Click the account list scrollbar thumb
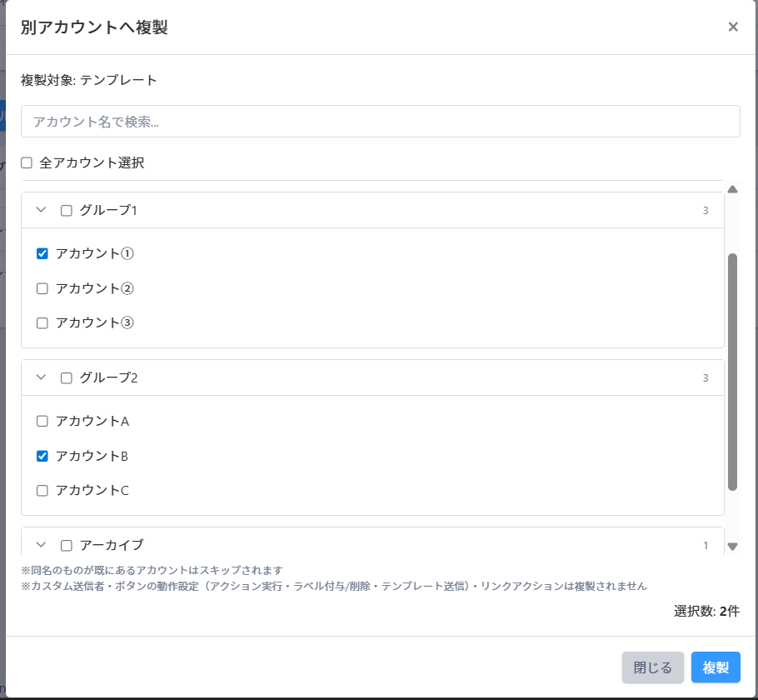The height and width of the screenshot is (700, 758). pyautogui.click(x=733, y=371)
